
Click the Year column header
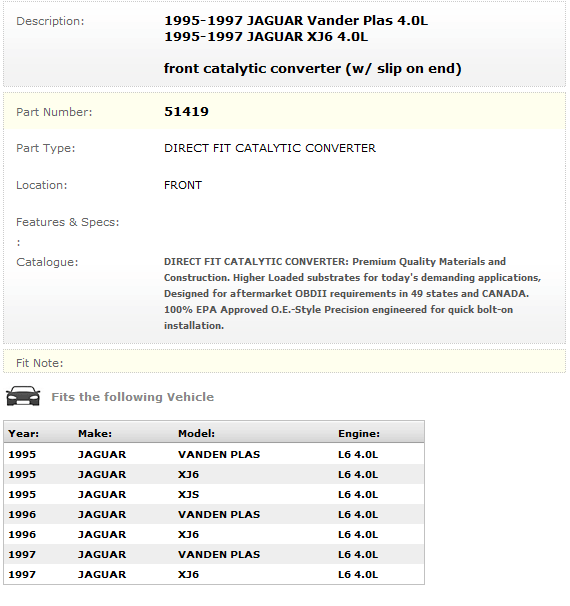click(24, 434)
